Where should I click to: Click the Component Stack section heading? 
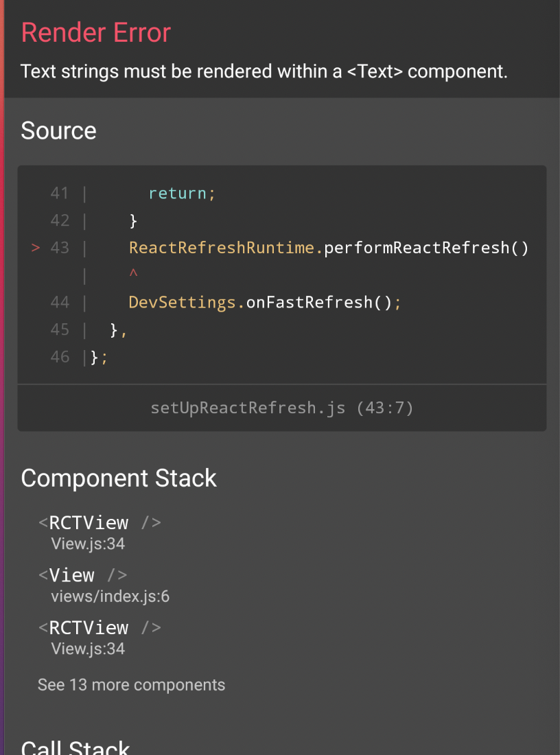click(119, 478)
